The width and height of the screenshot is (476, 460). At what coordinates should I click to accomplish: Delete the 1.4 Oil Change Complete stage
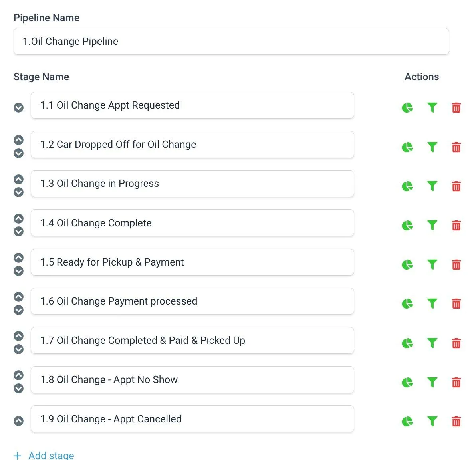456,226
